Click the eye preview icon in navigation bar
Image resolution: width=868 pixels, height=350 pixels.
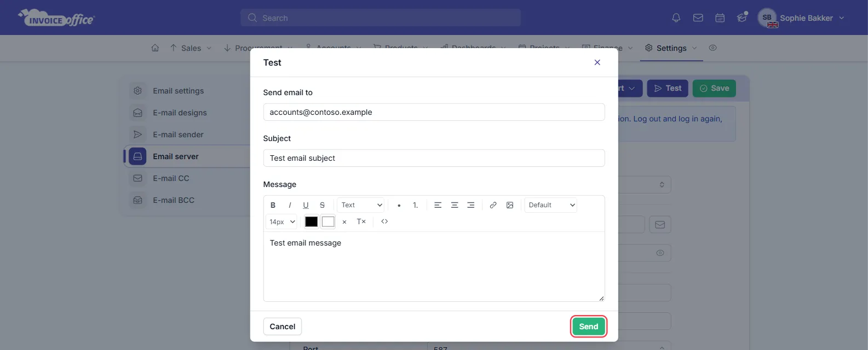[712, 48]
